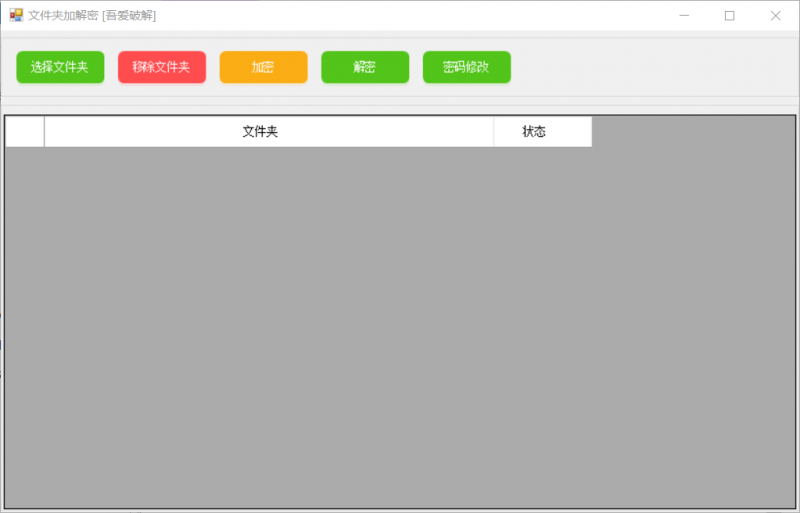Select the blank top-left corner header cell
The height and width of the screenshot is (513, 800).
pos(25,132)
